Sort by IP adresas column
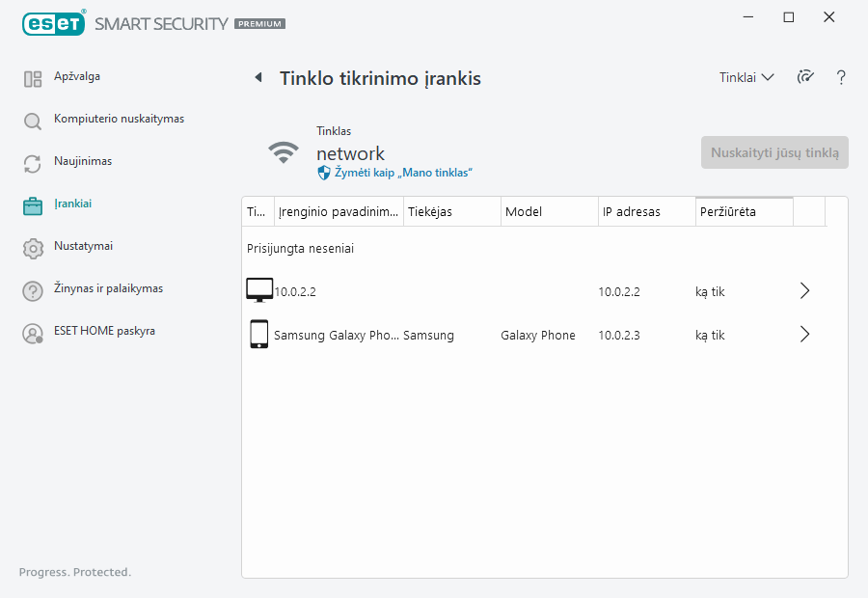 click(646, 212)
